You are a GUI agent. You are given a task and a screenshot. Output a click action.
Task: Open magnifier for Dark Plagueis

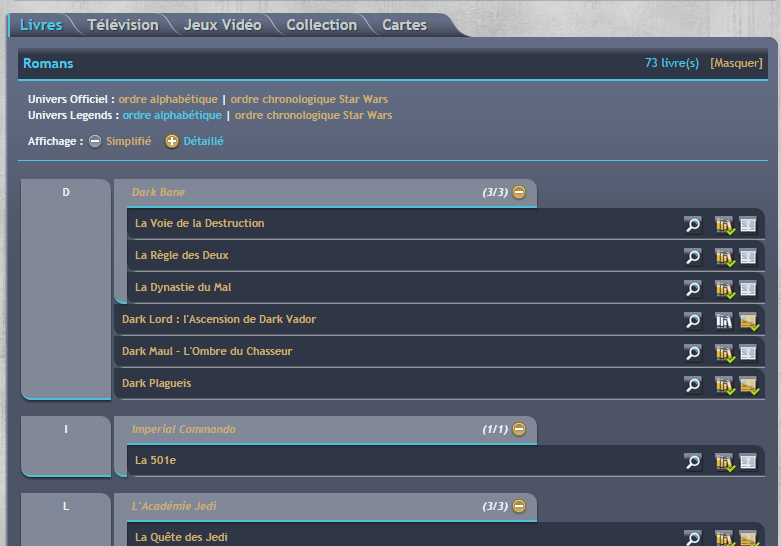pyautogui.click(x=693, y=384)
